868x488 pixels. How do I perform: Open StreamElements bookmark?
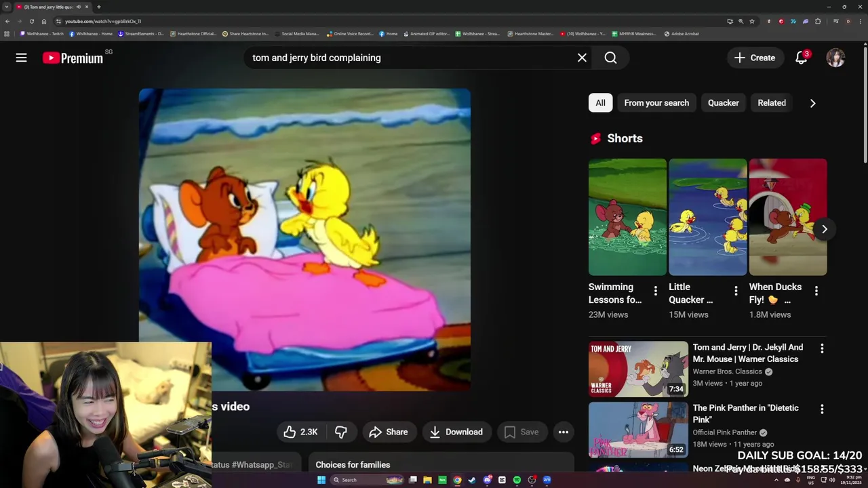point(141,33)
